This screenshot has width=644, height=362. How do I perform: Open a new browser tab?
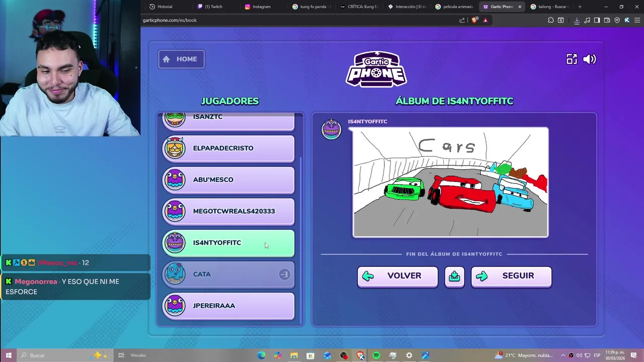580,7
